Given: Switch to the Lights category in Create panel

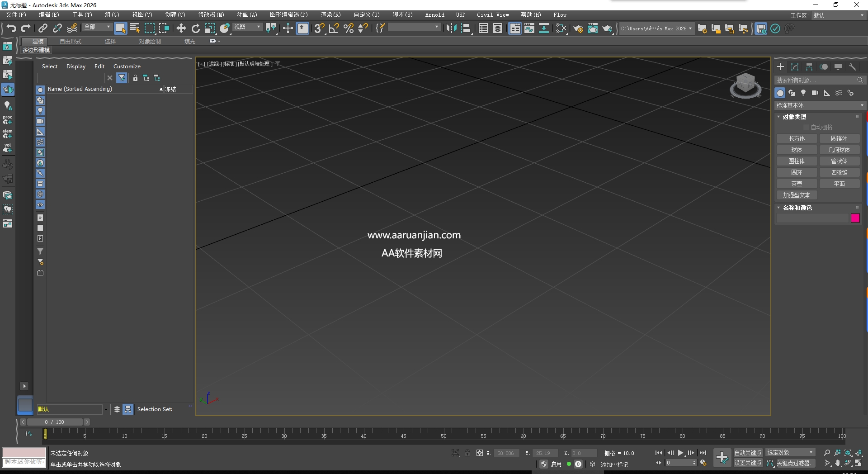Looking at the screenshot, I should (803, 93).
